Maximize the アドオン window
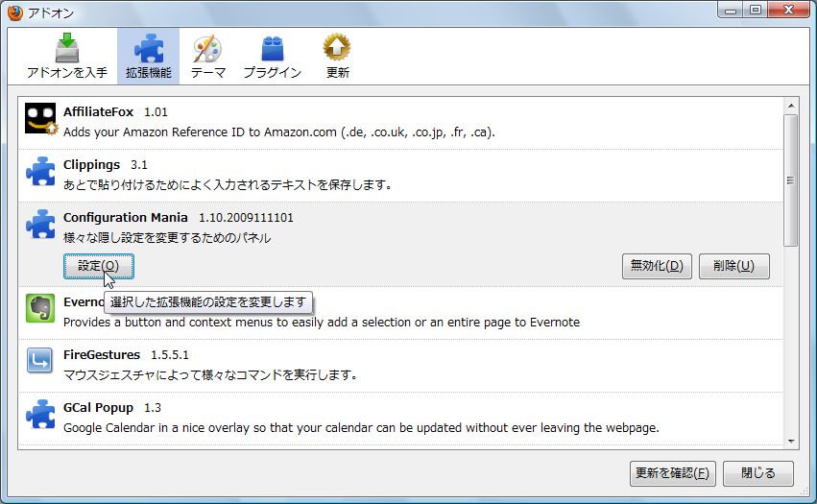The image size is (817, 504). [x=755, y=11]
